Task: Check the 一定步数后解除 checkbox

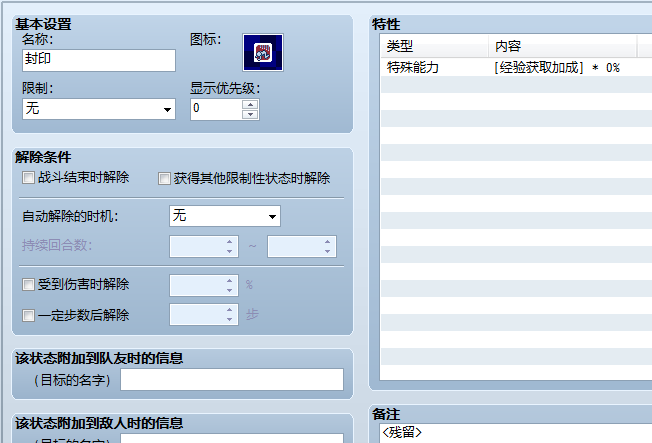Action: tap(28, 316)
